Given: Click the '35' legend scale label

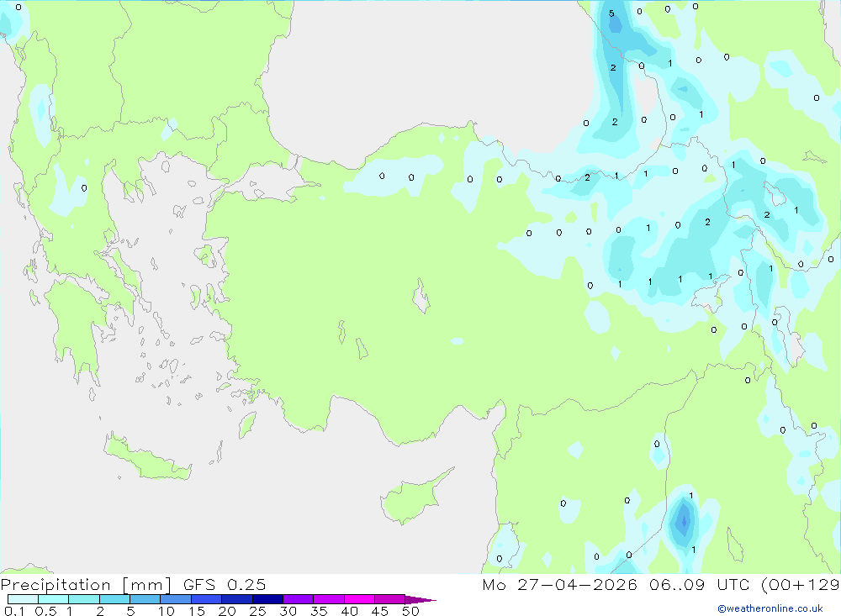Looking at the screenshot, I should click(319, 611).
